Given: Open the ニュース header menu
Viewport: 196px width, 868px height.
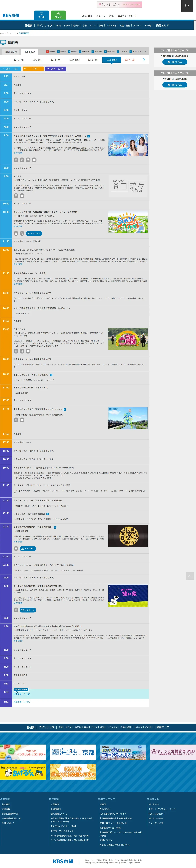Looking at the screenshot, I should [101, 16].
